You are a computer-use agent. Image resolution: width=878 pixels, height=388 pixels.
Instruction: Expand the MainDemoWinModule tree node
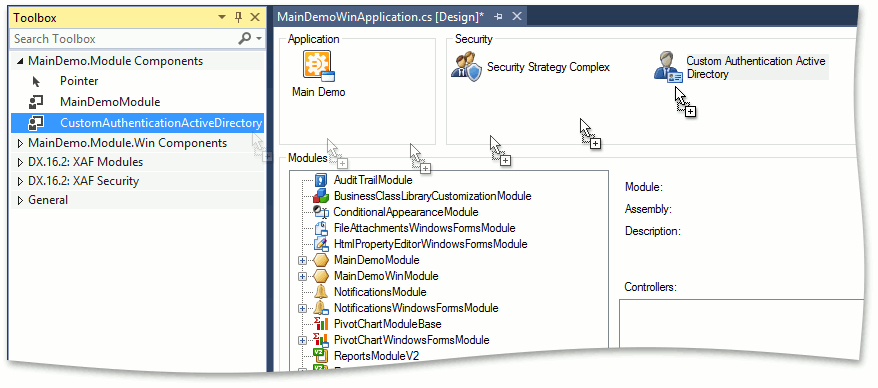303,276
